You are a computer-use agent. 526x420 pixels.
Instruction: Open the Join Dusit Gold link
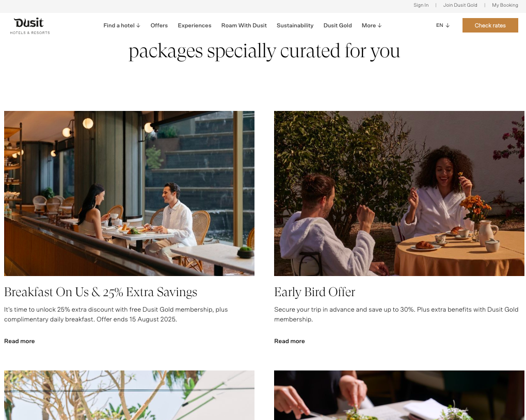coord(460,5)
